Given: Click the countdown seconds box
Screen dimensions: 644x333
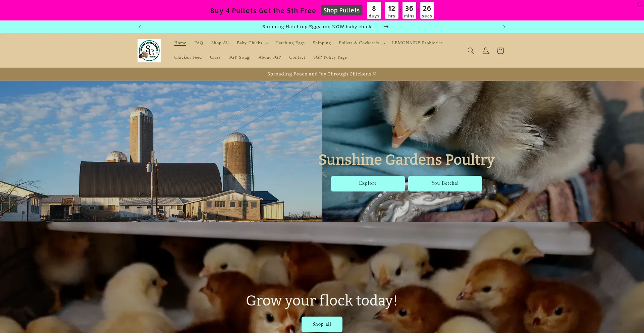Looking at the screenshot, I should tap(427, 10).
